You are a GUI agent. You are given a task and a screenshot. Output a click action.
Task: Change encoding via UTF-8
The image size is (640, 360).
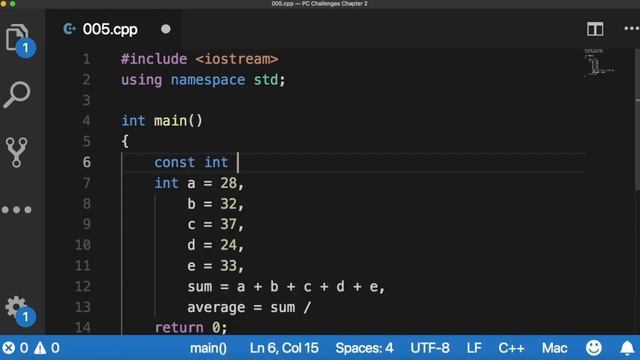tap(430, 348)
